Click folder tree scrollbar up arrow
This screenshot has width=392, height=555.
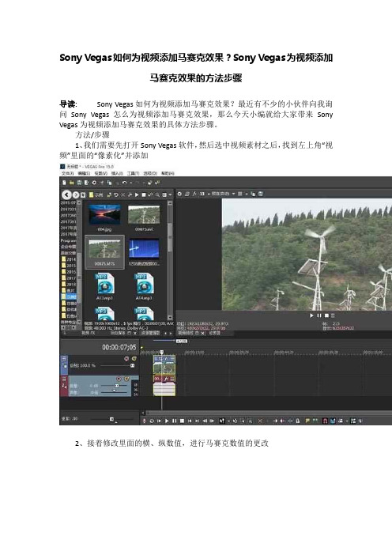[x=79, y=203]
